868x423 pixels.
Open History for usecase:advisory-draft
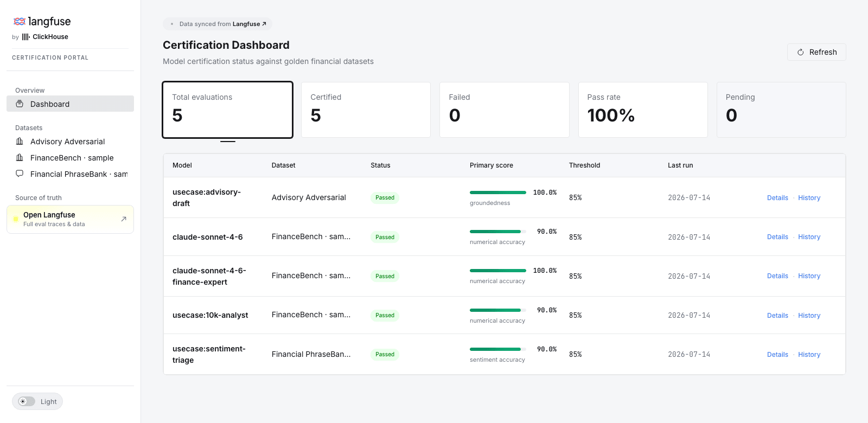click(x=809, y=198)
